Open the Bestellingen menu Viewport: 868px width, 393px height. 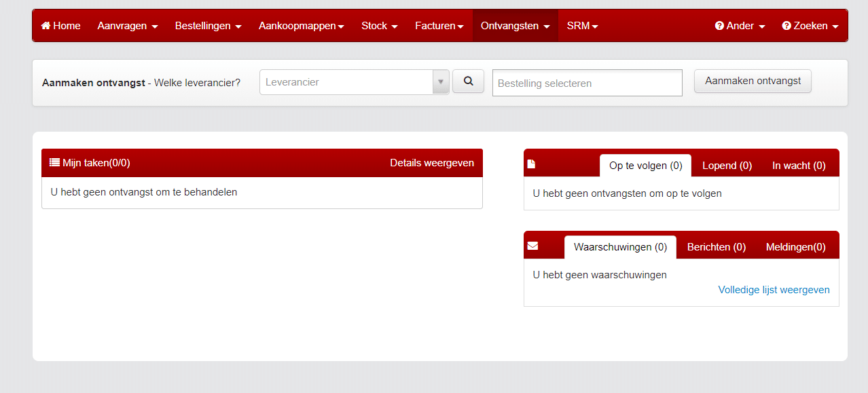(x=208, y=26)
